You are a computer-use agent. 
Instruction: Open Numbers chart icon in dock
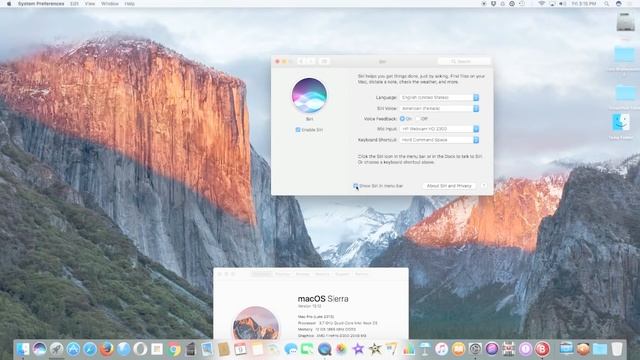pos(408,349)
